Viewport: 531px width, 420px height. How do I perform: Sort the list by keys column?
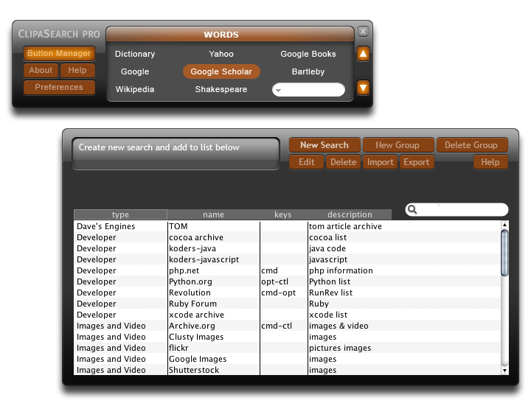[x=282, y=214]
